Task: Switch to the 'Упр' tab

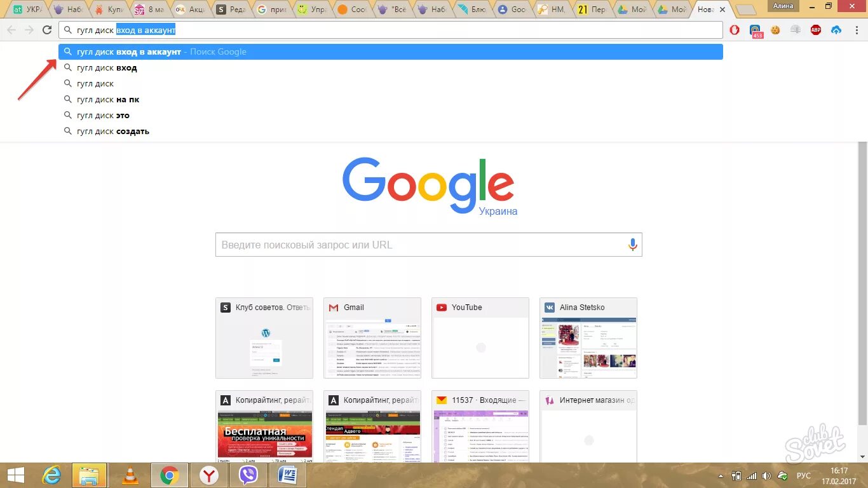Action: [313, 10]
